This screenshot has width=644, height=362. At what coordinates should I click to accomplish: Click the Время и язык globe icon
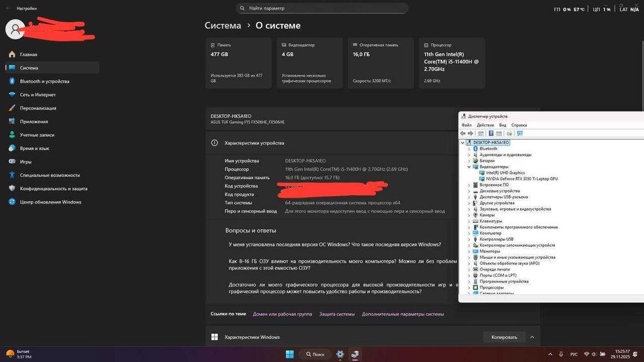tap(12, 148)
